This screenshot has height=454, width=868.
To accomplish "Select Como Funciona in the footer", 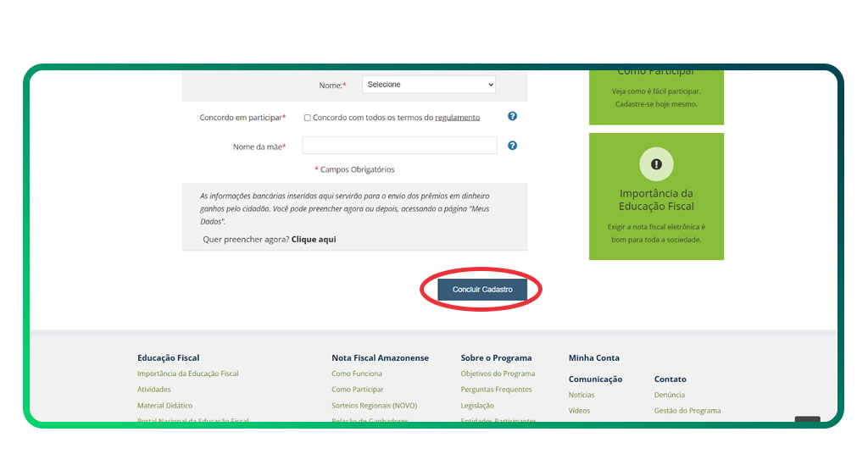I will coord(357,374).
